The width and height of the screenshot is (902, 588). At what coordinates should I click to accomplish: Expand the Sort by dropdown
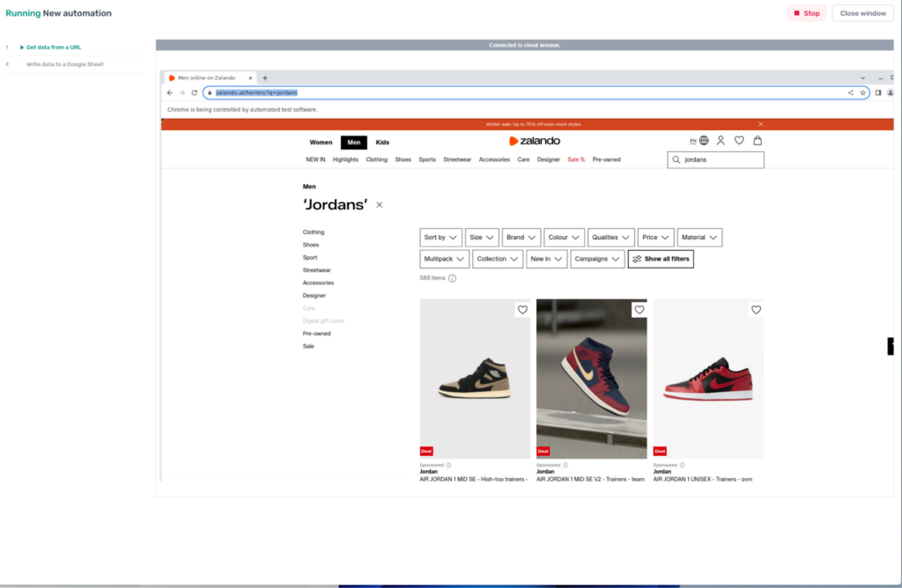[440, 237]
